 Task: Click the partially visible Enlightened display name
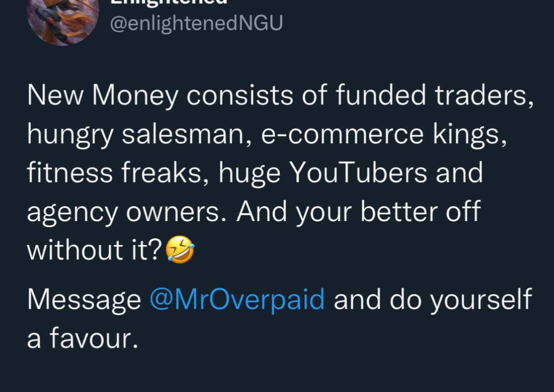(168, 2)
